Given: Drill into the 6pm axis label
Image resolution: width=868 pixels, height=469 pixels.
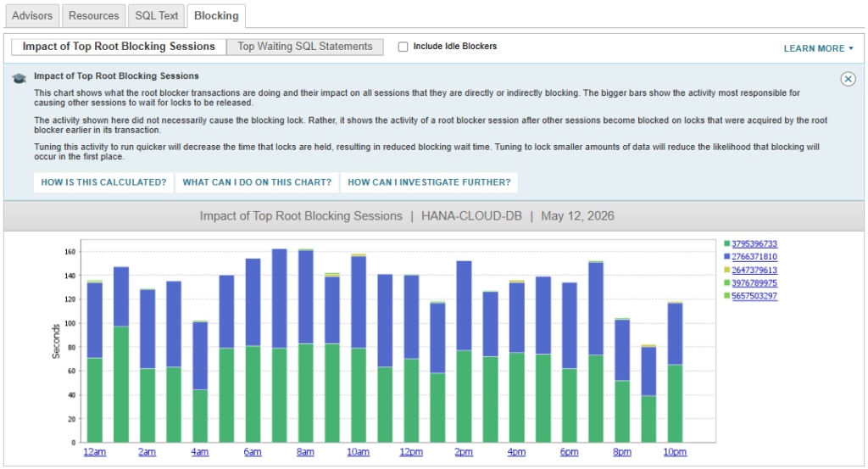Looking at the screenshot, I should (569, 452).
